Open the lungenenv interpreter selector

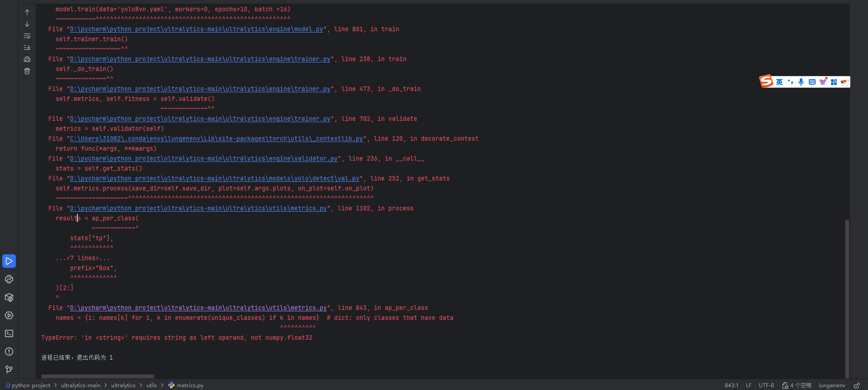click(832, 385)
